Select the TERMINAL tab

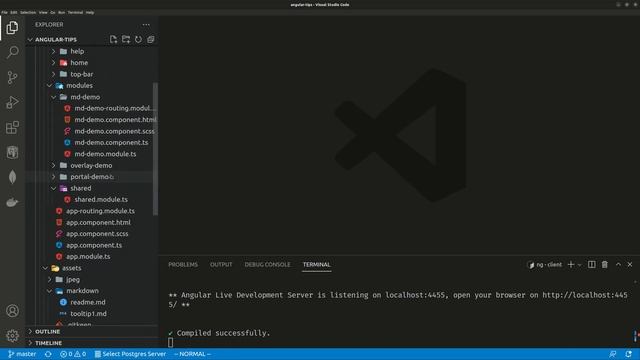click(317, 264)
